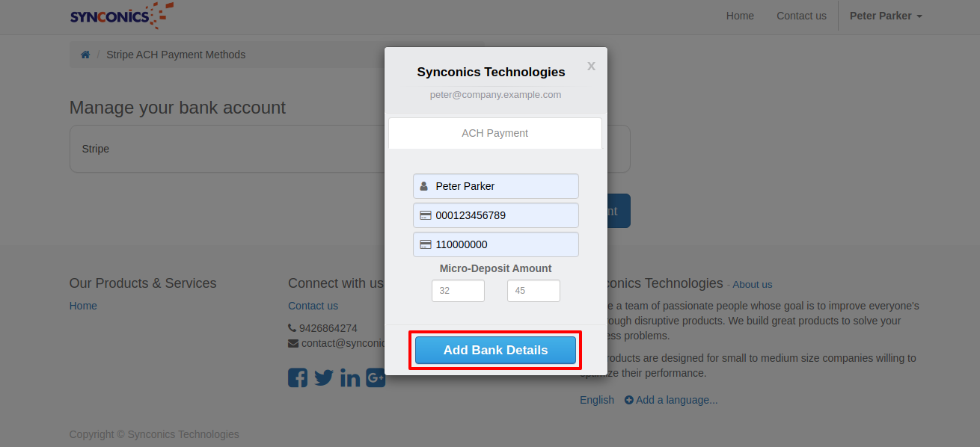Screen dimensions: 980x447
Task: Click the About us link
Action: [x=752, y=285]
